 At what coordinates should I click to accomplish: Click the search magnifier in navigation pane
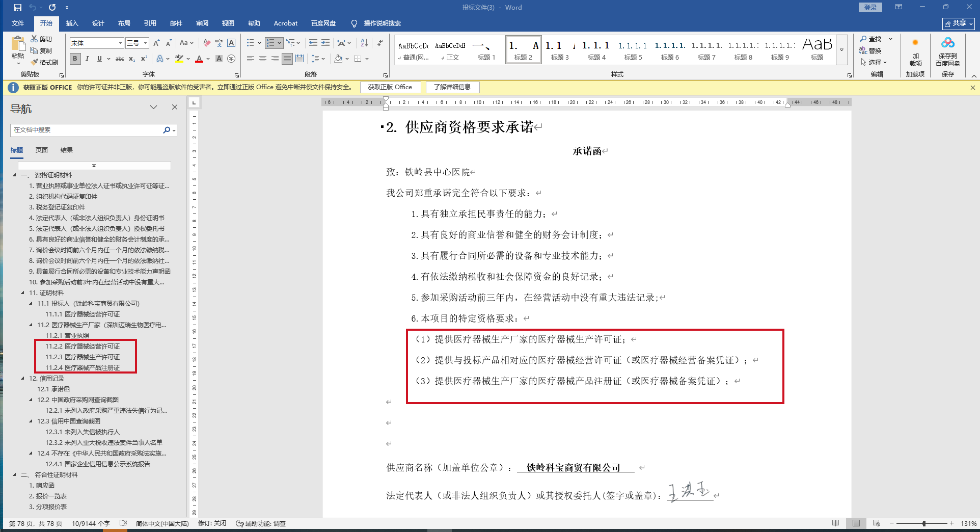pyautogui.click(x=167, y=130)
